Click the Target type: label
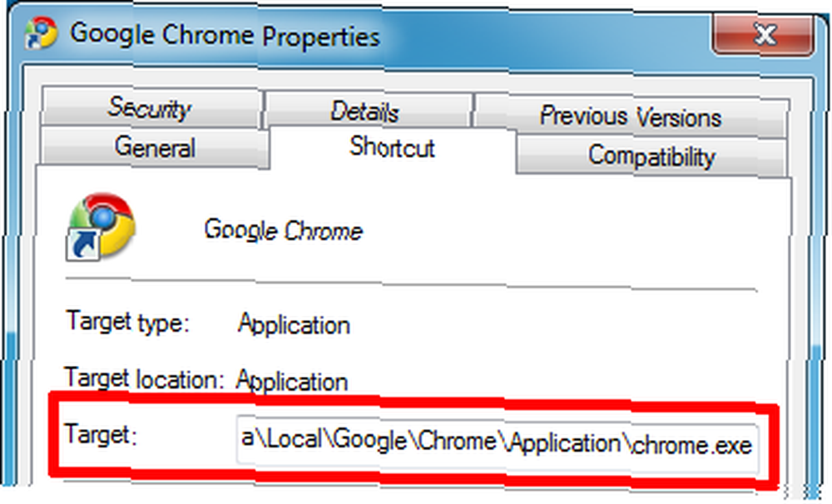Image resolution: width=832 pixels, height=504 pixels. click(x=127, y=322)
